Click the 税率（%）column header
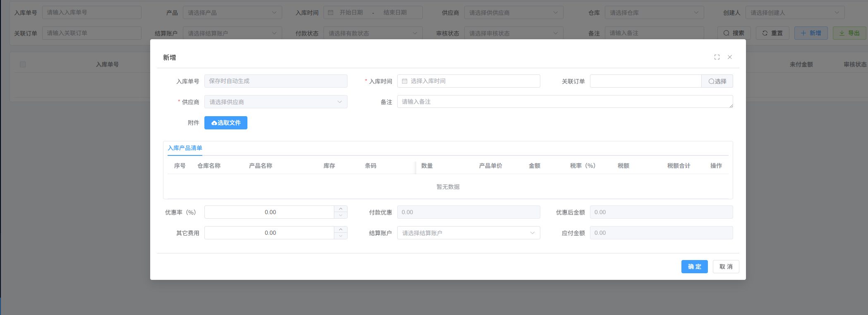This screenshot has width=868, height=315. click(583, 166)
